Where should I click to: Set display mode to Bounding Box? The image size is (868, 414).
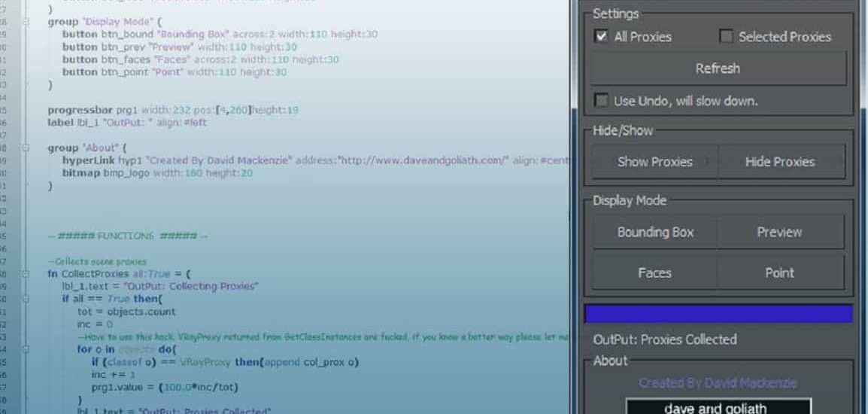click(x=654, y=233)
